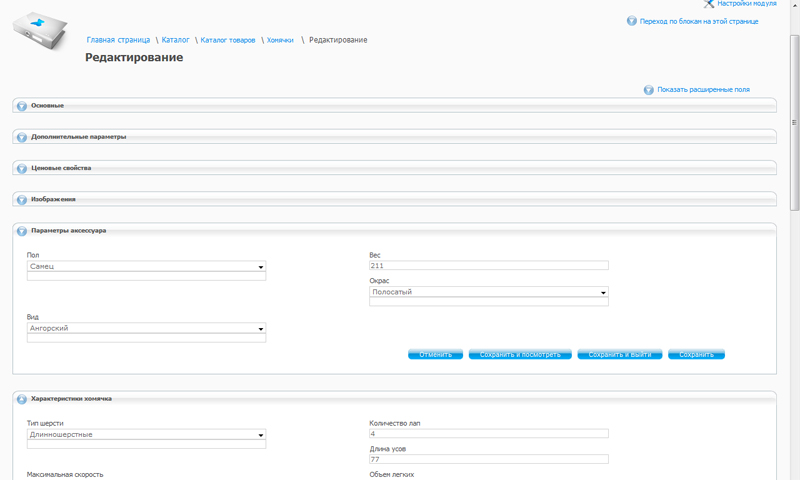The image size is (800, 480).
Task: Open Главная страница breadcrumb link
Action: [x=118, y=40]
